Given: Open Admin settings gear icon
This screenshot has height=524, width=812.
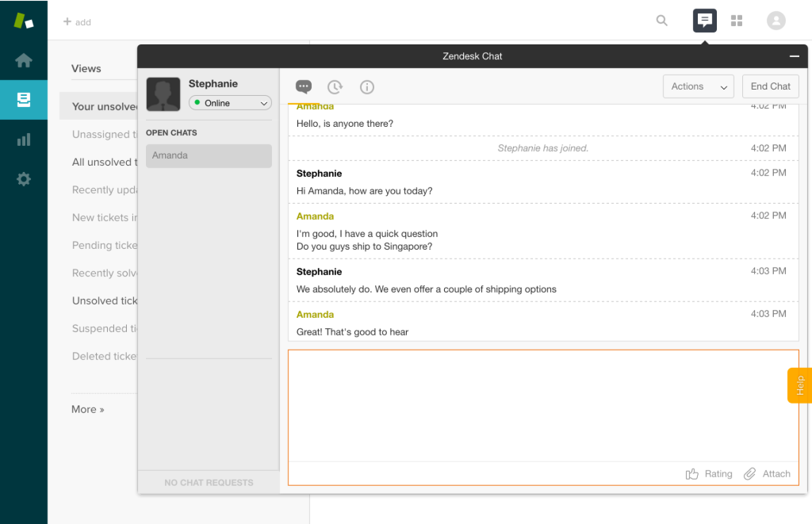Looking at the screenshot, I should coord(23,179).
